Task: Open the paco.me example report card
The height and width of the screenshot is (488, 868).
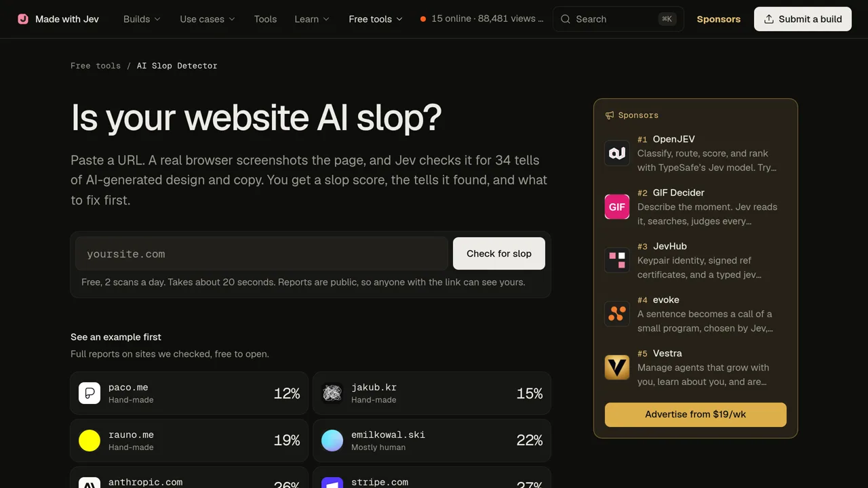Action: (x=189, y=393)
